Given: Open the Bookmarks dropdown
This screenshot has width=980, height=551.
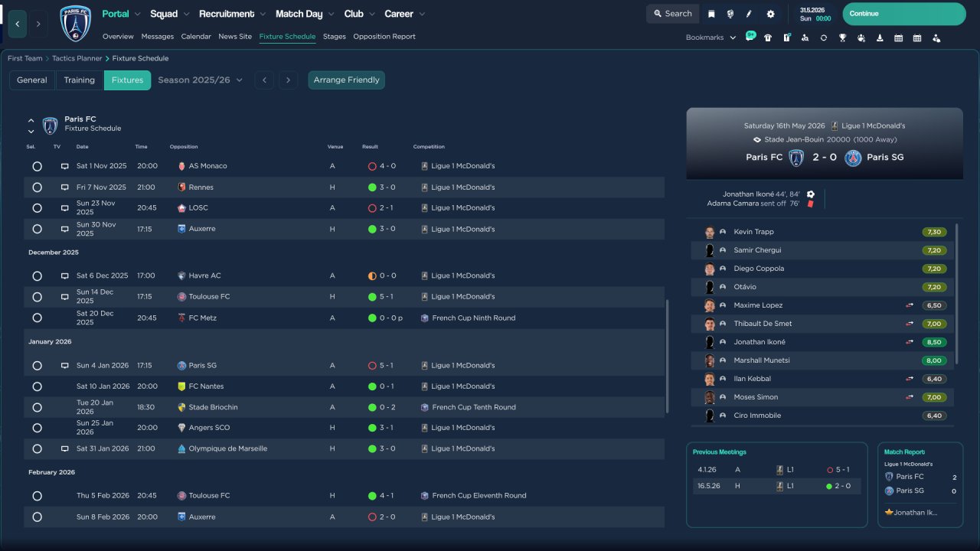Looking at the screenshot, I should pos(710,37).
